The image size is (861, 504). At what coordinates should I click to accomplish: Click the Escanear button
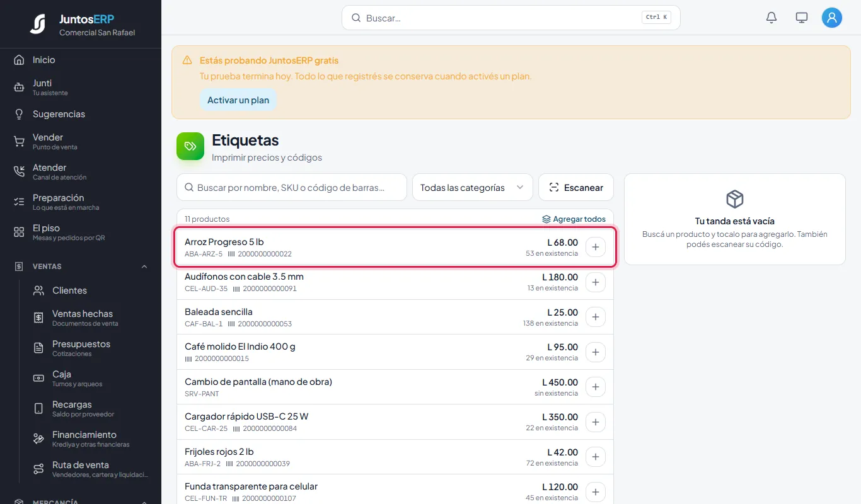[x=576, y=187]
